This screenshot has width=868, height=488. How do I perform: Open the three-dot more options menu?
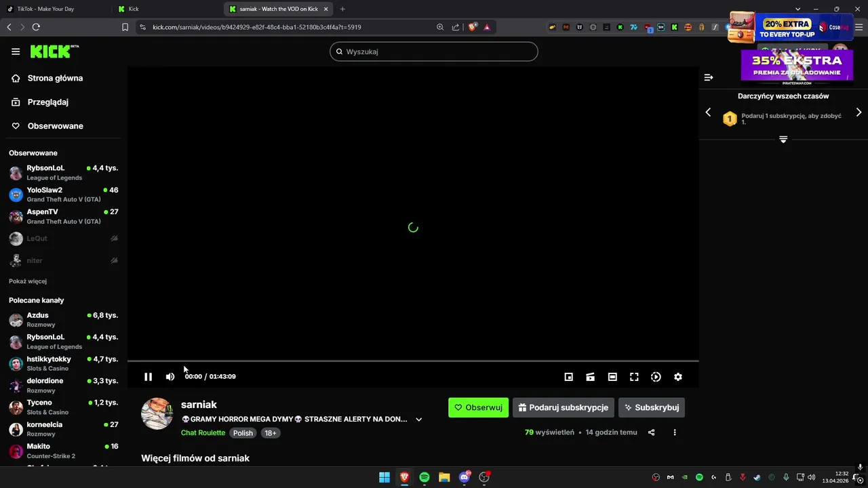(x=675, y=432)
